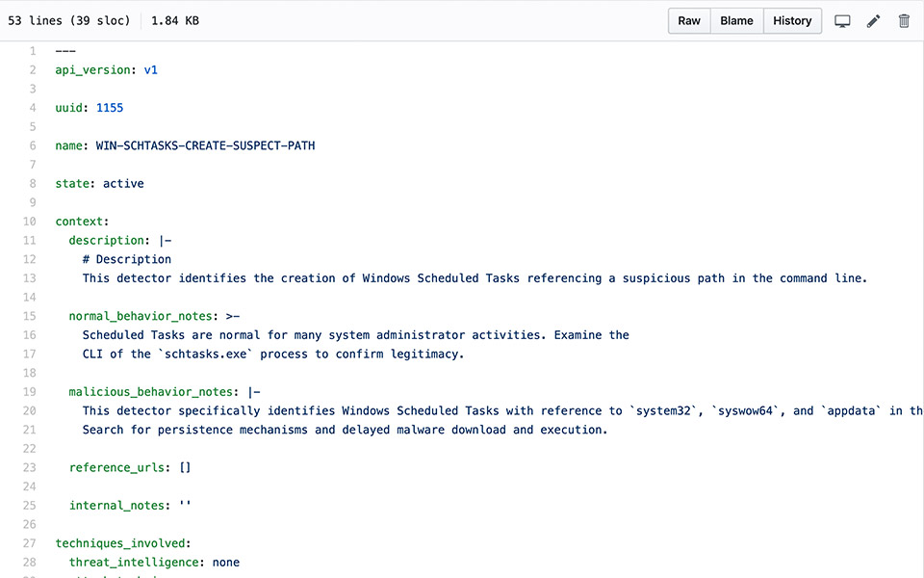Click line number 13 in the gutter
Viewport: 924px width, 578px height.
[x=30, y=278]
